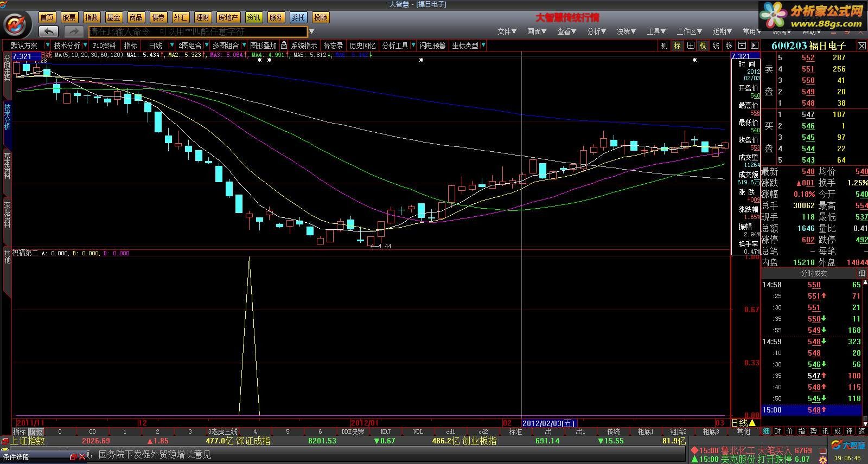Image resolution: width=868 pixels, height=464 pixels.
Task: Expand the 默认方案 dropdown arrow
Action: [x=48, y=46]
